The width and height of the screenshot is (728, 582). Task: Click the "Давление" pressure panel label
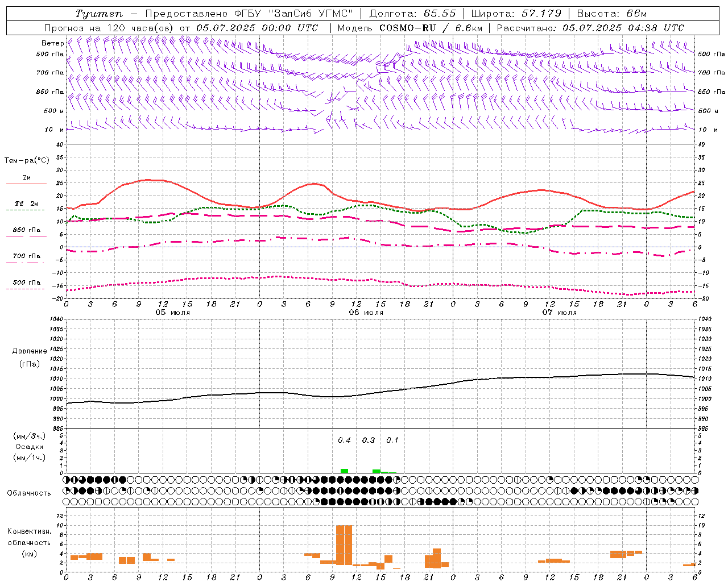click(x=30, y=351)
